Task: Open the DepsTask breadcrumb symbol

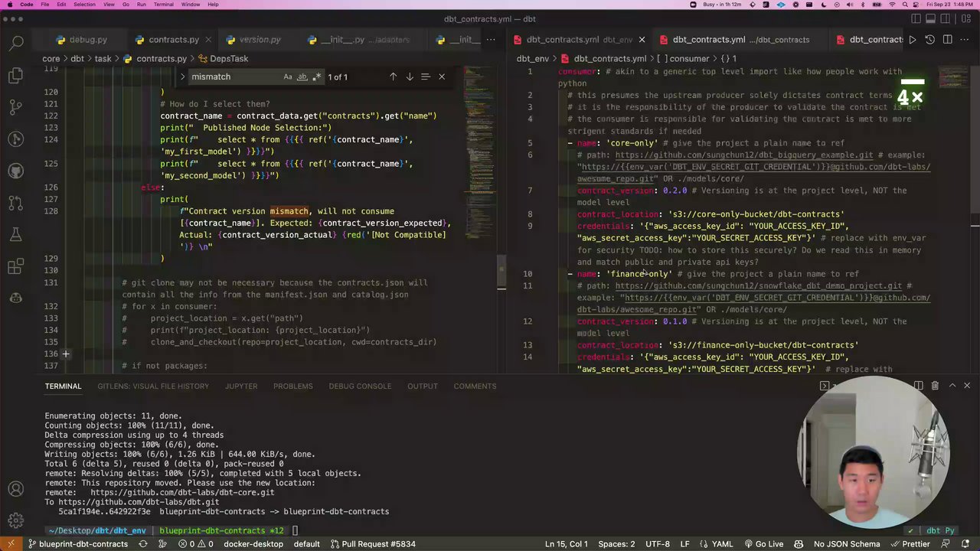Action: [x=223, y=59]
